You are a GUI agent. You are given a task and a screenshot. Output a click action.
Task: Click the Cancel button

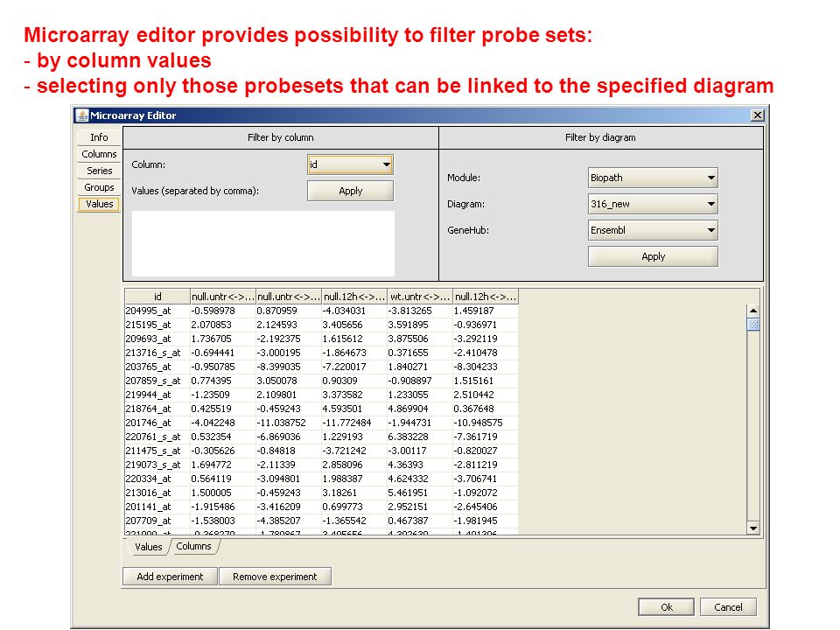pos(728,607)
